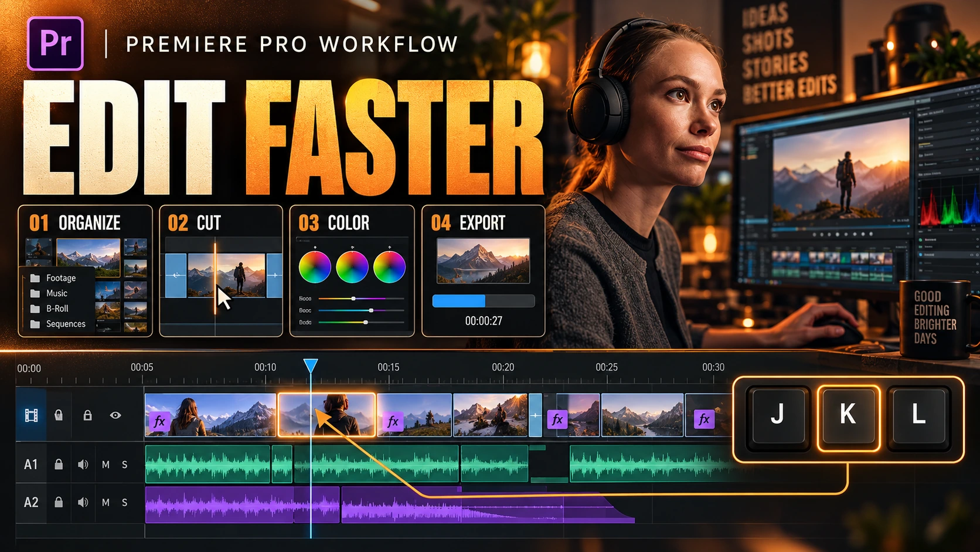
Task: Open the 01 ORGANIZE card heading
Action: click(x=75, y=223)
